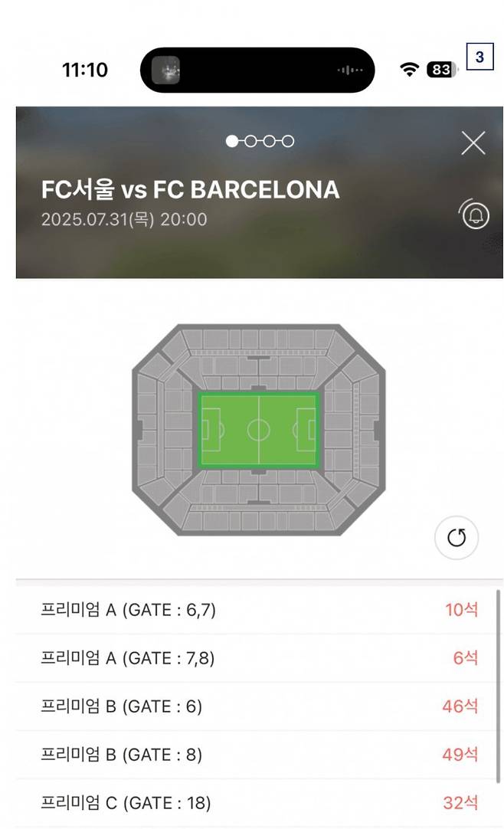Screen dimensions: 504x829
Task: Tap the Wi-Fi status icon
Action: tap(410, 70)
